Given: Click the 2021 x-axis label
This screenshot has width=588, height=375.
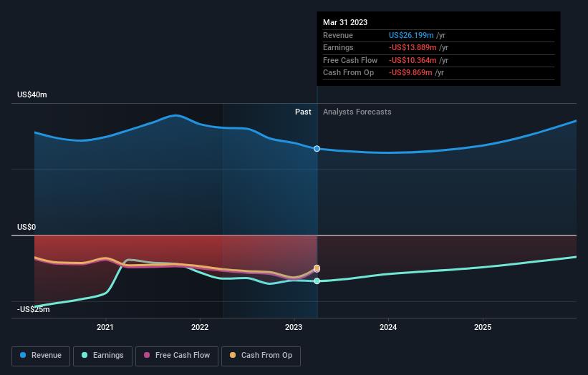Looking at the screenshot, I should [x=105, y=327].
